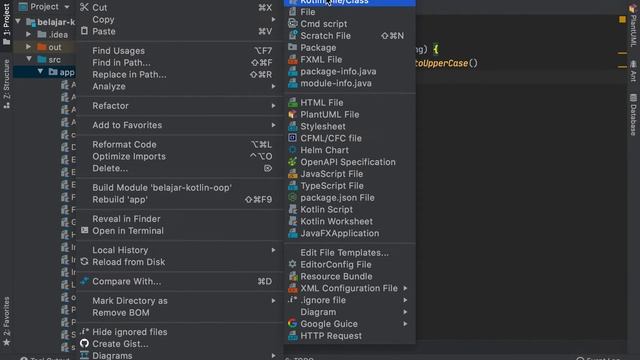
Task: Select Delete... from the context menu
Action: coord(179,168)
